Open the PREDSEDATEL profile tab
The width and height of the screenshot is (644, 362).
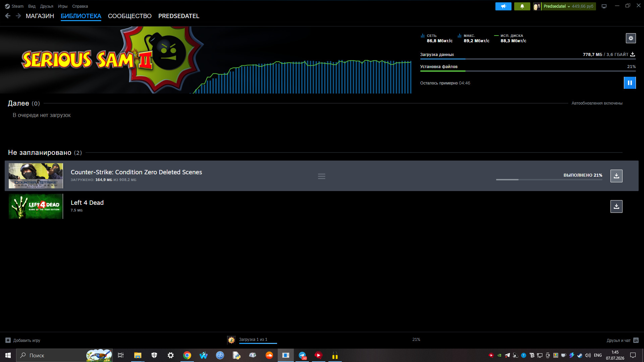click(179, 16)
